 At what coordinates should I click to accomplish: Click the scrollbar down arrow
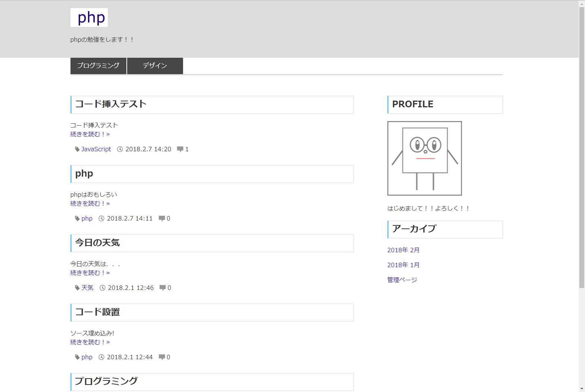[582, 389]
